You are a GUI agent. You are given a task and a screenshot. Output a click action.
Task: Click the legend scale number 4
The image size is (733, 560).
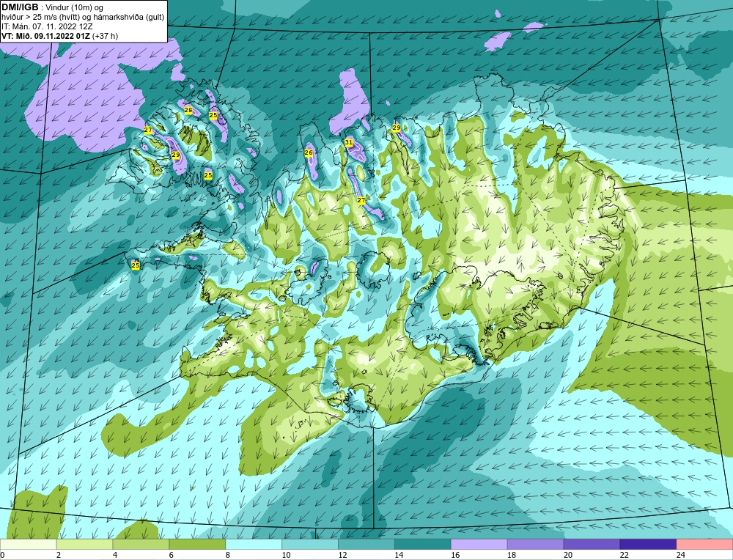point(115,555)
